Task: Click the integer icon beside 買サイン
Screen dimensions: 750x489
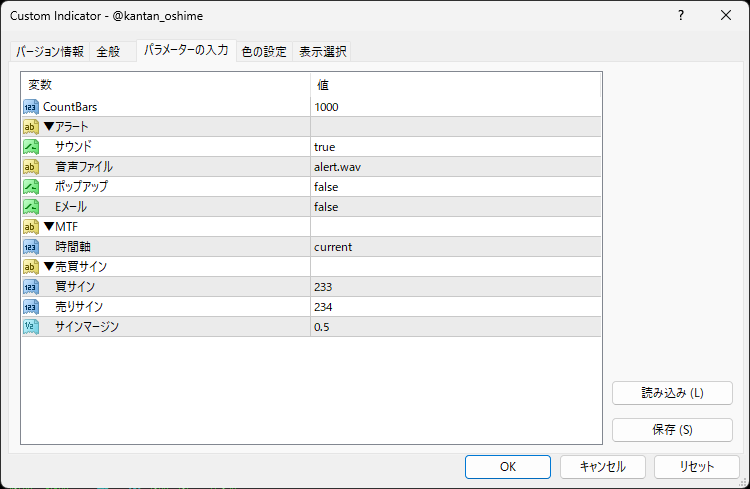Action: tap(31, 287)
